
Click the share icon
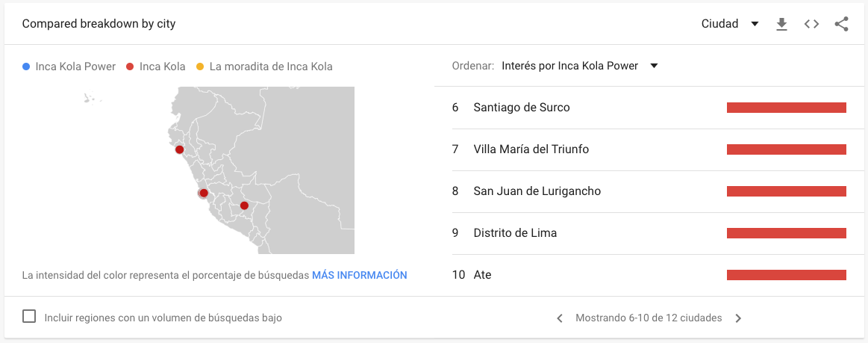click(841, 24)
